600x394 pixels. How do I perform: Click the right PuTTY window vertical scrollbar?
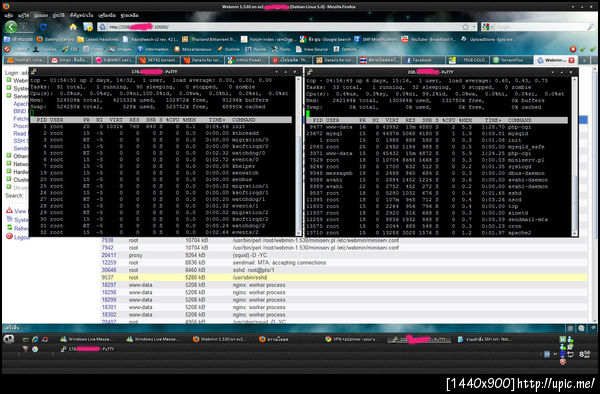click(574, 156)
